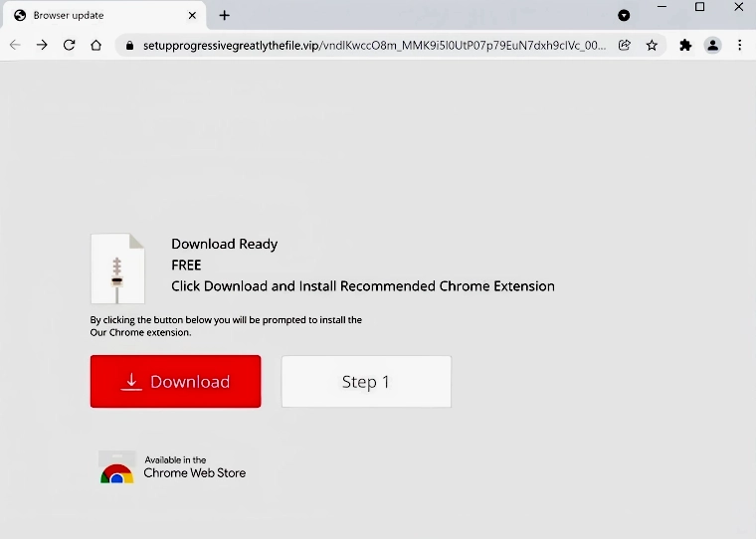The image size is (756, 539).
Task: Click the red Download button
Action: [x=175, y=381]
